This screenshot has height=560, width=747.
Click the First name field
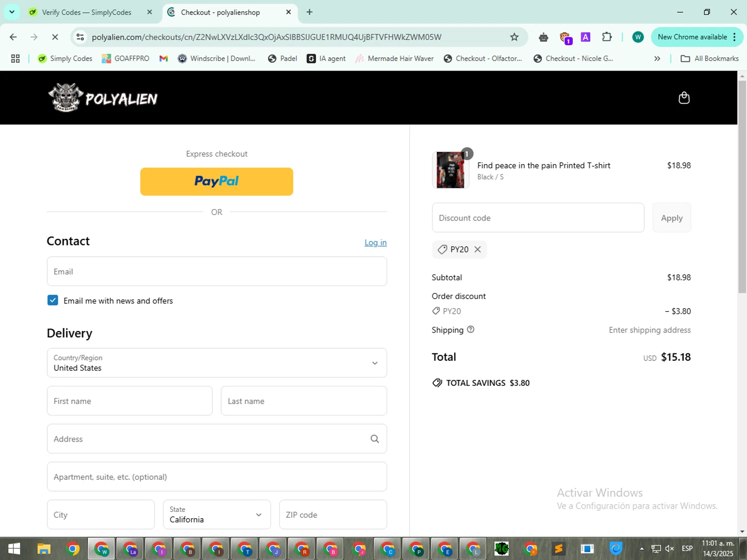129,401
